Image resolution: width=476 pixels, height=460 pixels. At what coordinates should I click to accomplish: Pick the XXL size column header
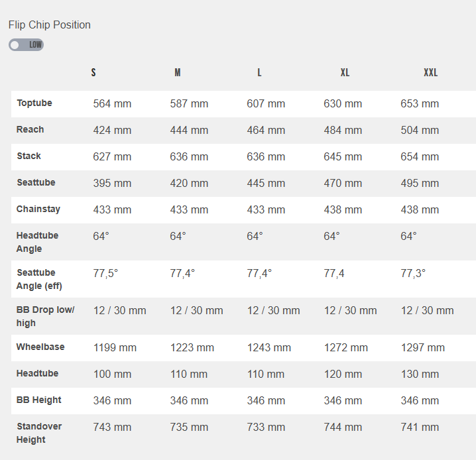click(x=431, y=73)
